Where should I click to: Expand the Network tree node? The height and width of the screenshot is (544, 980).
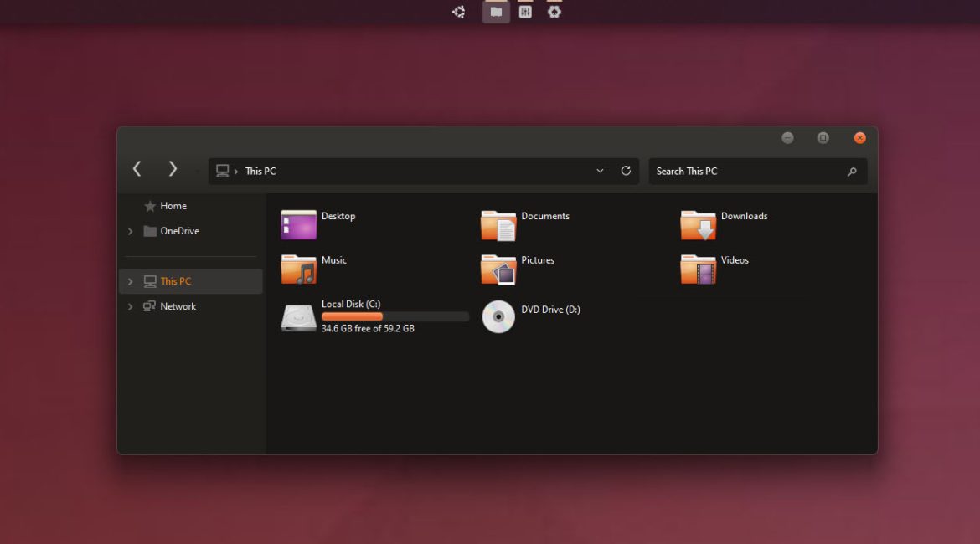[130, 306]
